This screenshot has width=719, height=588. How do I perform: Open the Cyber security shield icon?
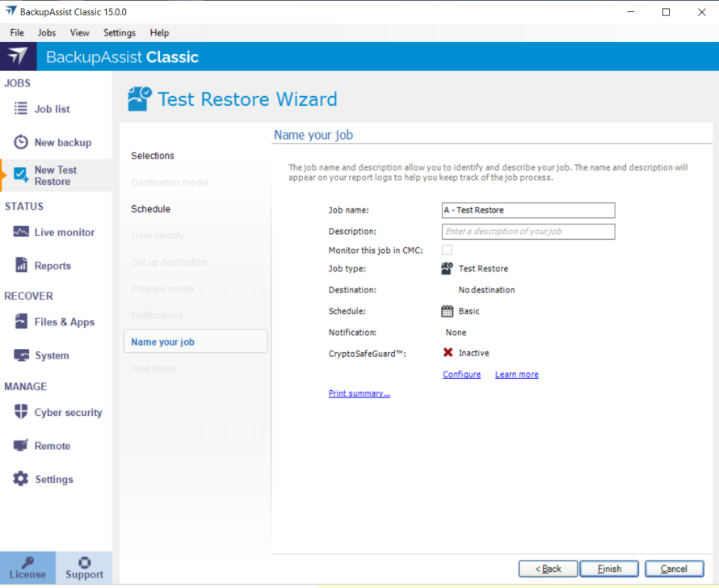(x=21, y=413)
